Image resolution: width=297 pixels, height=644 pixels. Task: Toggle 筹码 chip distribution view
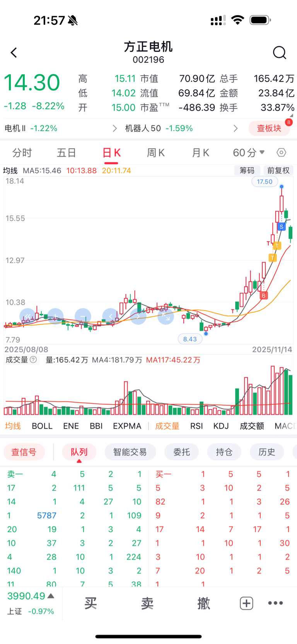(247, 171)
